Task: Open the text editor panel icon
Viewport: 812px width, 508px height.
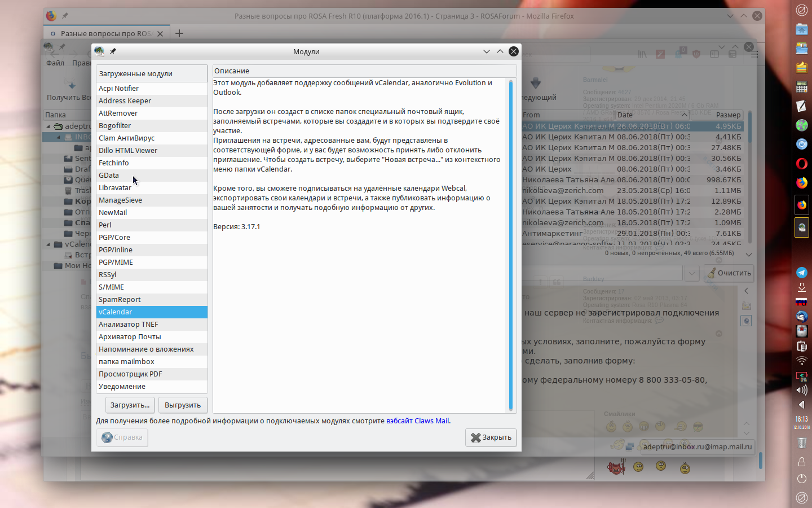Action: click(801, 106)
